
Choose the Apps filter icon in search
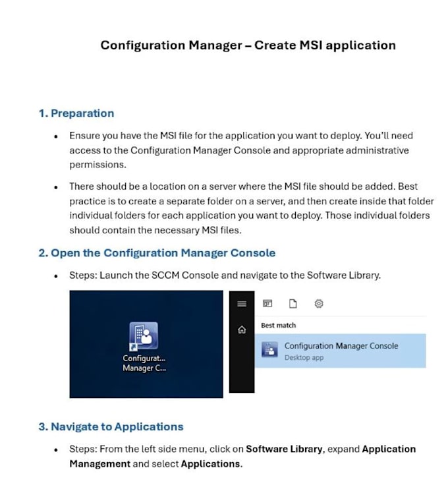coord(267,303)
